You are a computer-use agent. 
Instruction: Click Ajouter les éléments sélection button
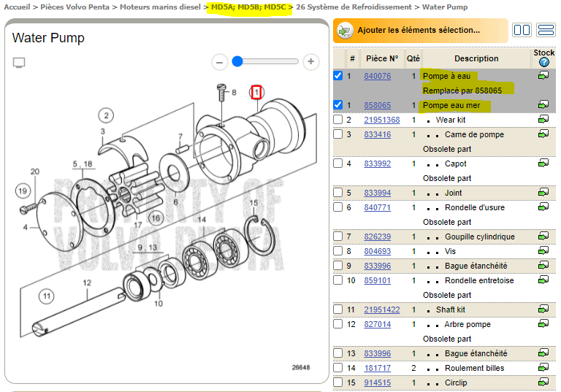coord(421,31)
